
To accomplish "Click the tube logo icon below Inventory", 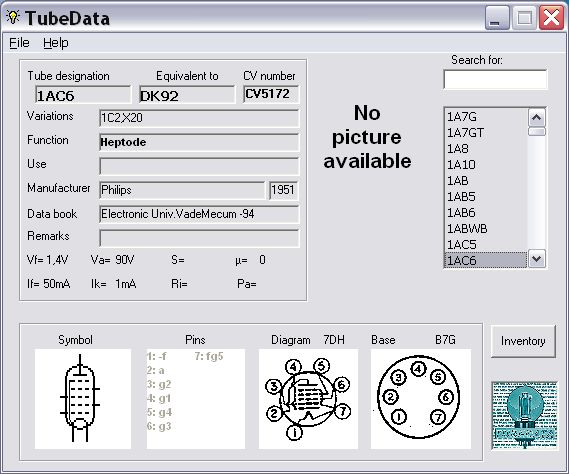I will [x=524, y=415].
